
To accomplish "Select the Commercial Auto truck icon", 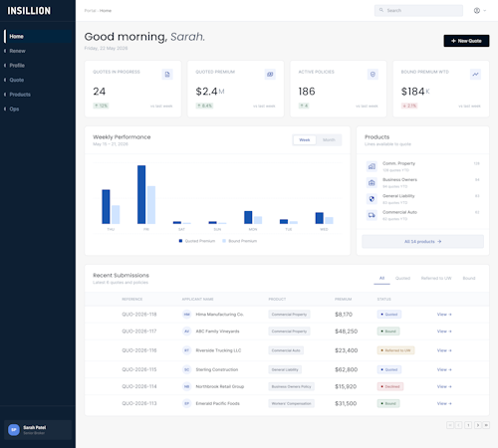I will [x=372, y=215].
